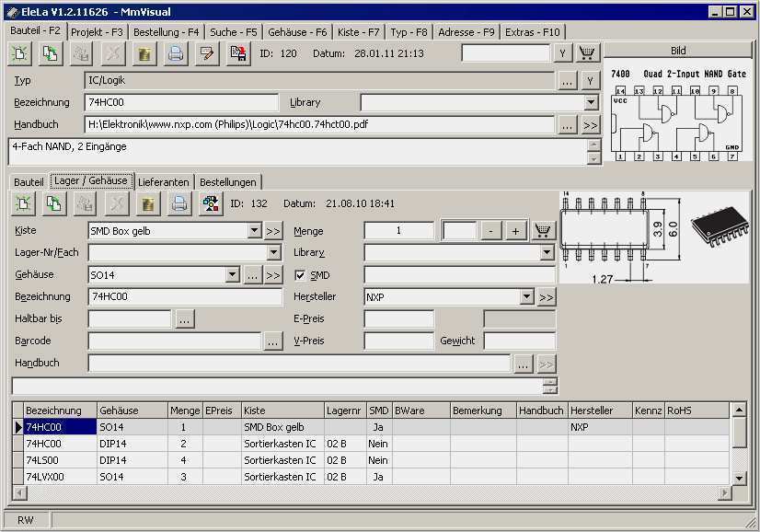
Task: Click the new component icon in top toolbar
Action: tap(20, 53)
